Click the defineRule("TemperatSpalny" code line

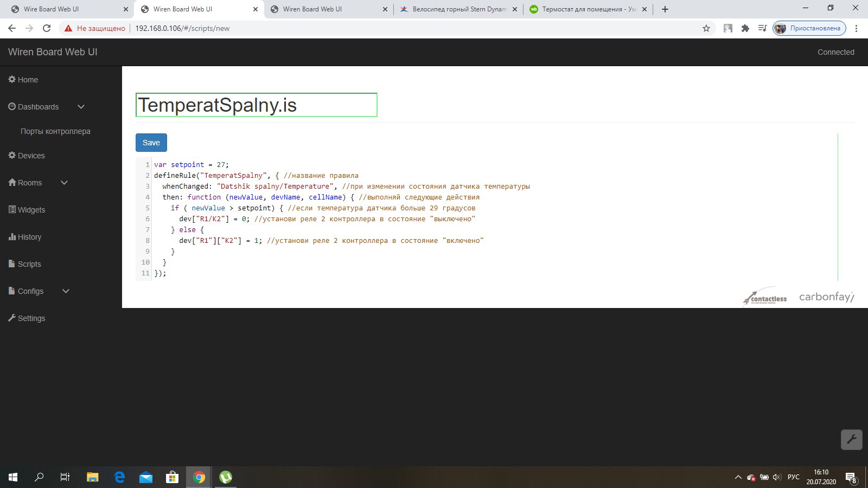click(x=256, y=176)
